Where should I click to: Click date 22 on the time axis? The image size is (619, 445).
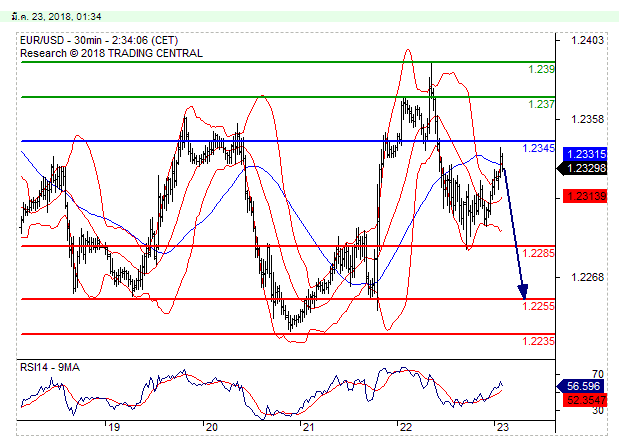point(405,427)
